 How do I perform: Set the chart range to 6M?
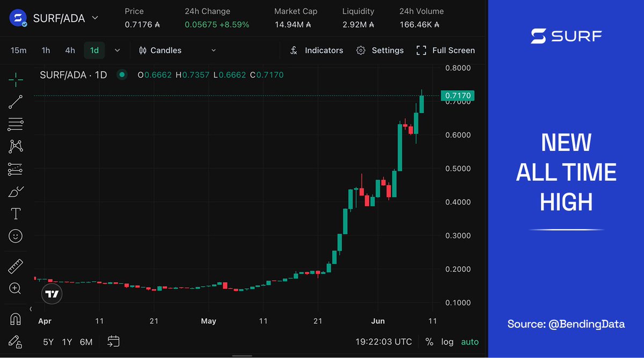(x=86, y=342)
